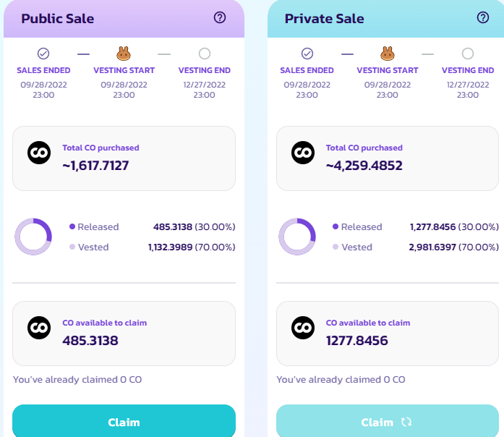Click the Private Sale help question icon
Image resolution: width=504 pixels, height=437 pixels.
tap(483, 17)
